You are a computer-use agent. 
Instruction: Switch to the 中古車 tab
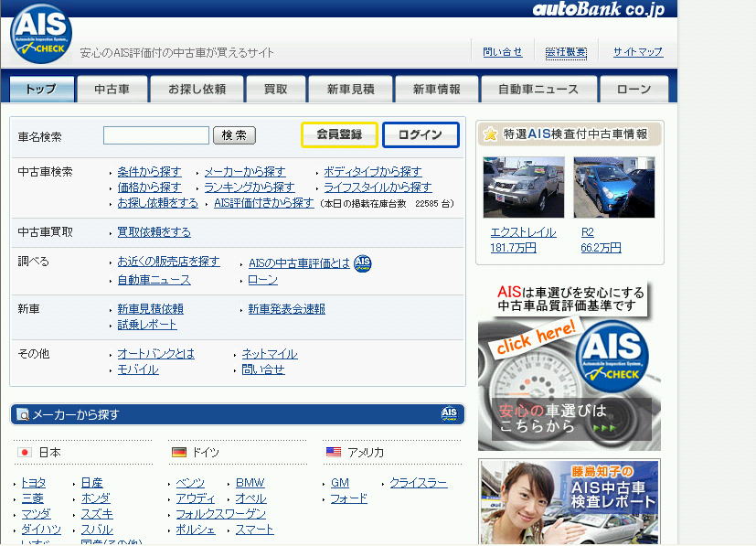pyautogui.click(x=112, y=89)
